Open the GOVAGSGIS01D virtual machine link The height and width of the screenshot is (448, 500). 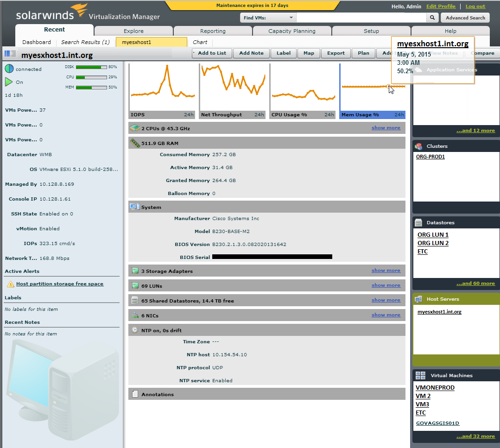437,423
